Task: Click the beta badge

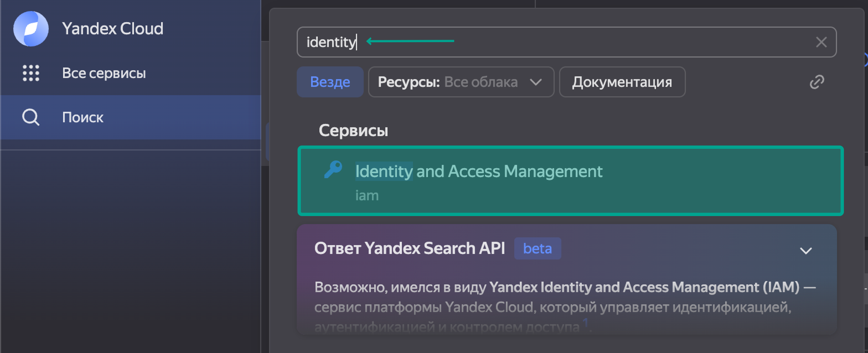Action: [x=537, y=249]
